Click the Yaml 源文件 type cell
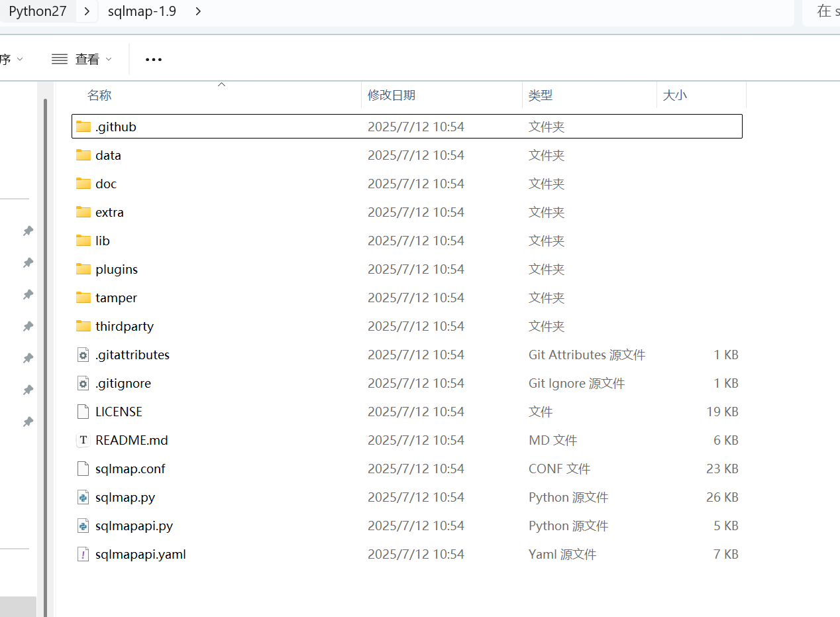The width and height of the screenshot is (840, 617). pos(562,554)
